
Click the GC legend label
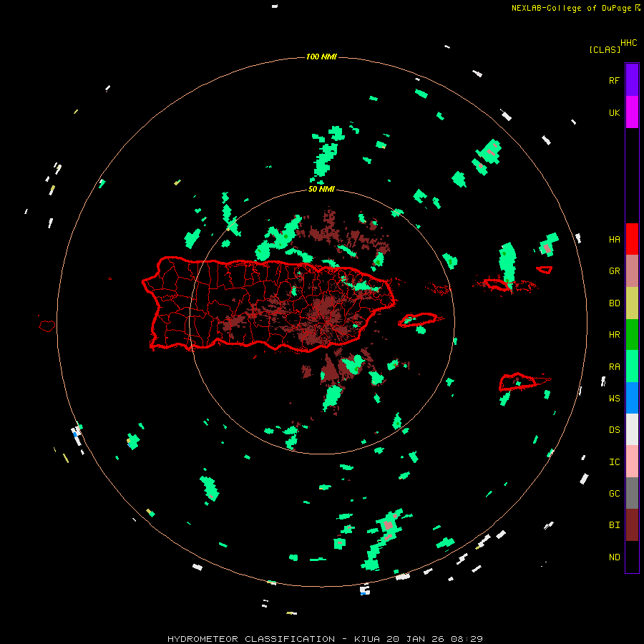coord(614,494)
